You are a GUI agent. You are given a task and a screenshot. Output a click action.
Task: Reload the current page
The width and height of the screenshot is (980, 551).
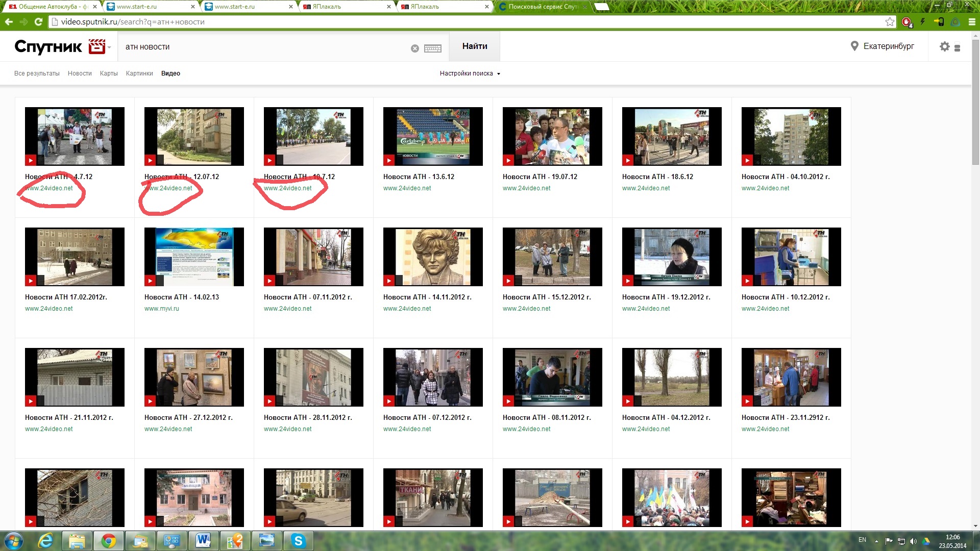click(38, 21)
